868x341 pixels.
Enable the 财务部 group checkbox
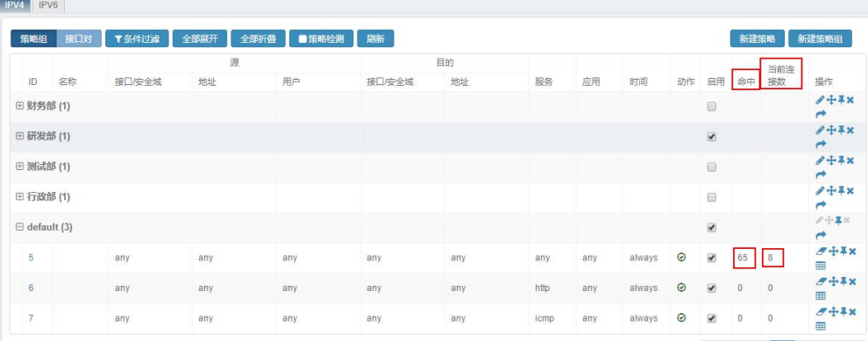coord(712,106)
